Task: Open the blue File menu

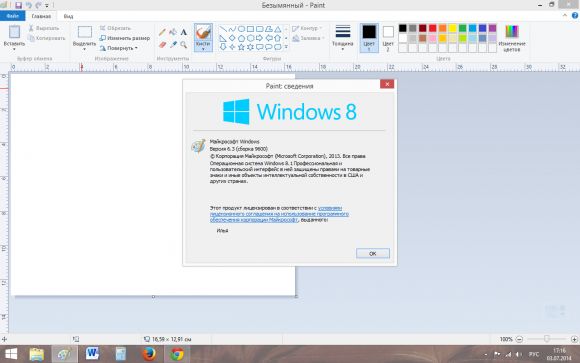Action: (13, 16)
